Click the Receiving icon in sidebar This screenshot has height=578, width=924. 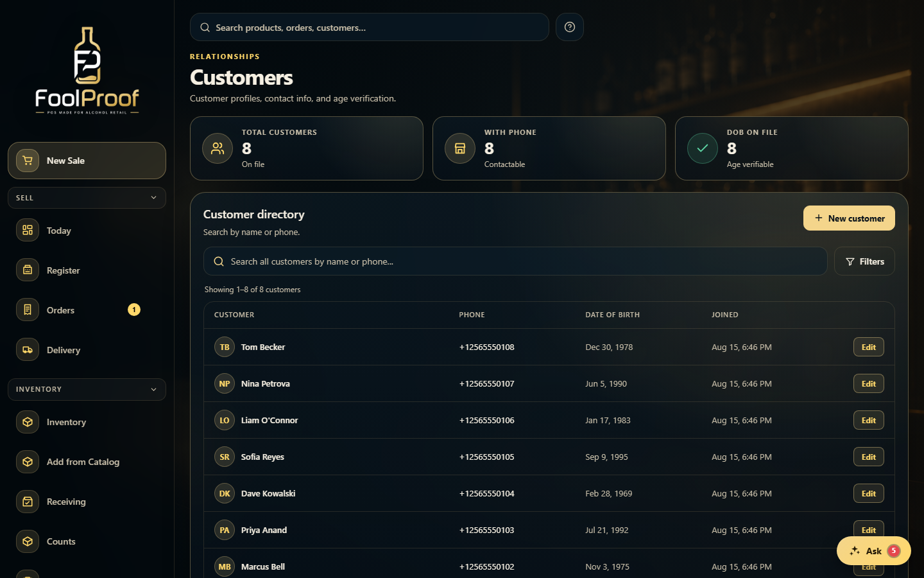28,502
